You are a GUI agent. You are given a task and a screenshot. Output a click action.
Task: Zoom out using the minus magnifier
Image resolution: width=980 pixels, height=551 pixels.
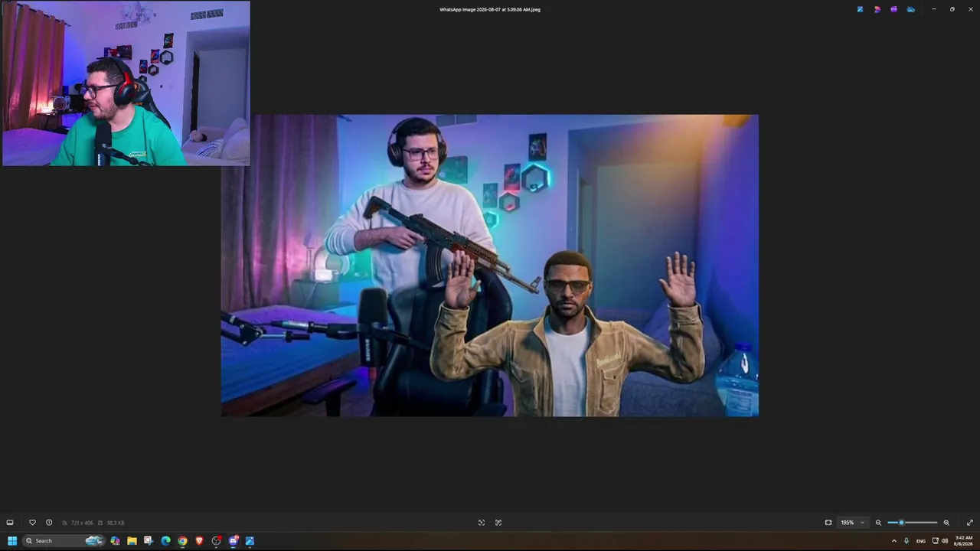878,523
